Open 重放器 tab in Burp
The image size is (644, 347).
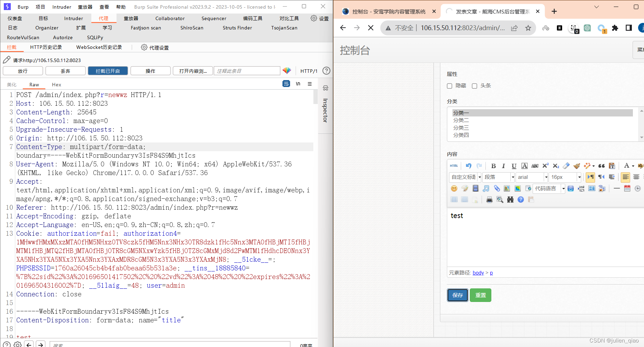click(131, 18)
